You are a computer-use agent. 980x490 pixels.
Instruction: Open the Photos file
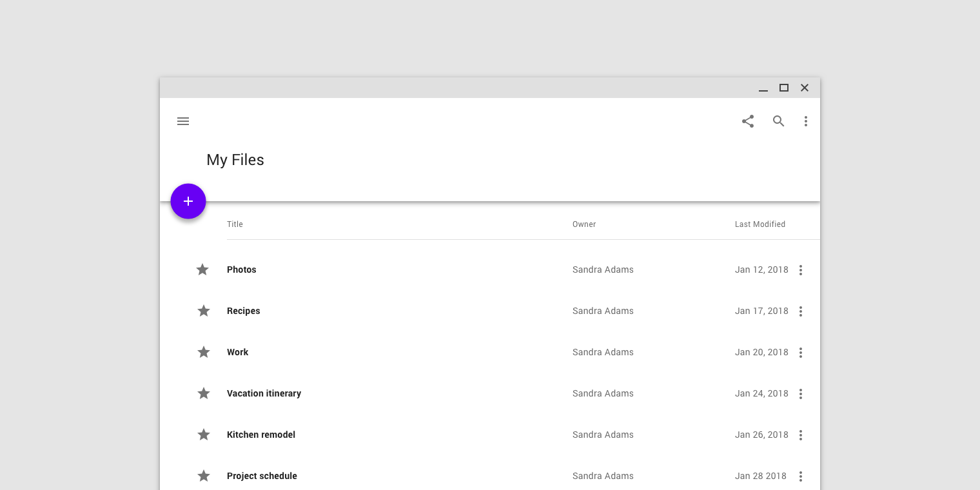[x=242, y=269]
